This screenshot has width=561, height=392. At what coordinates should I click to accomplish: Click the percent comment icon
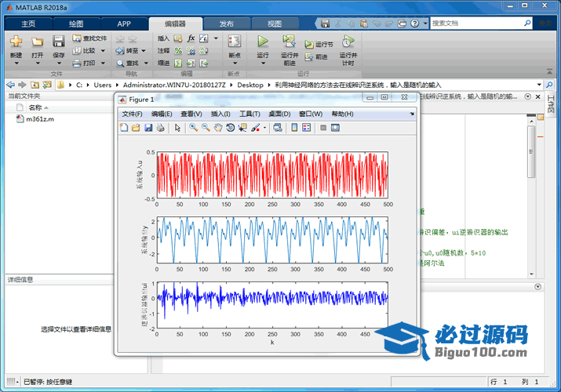(178, 51)
